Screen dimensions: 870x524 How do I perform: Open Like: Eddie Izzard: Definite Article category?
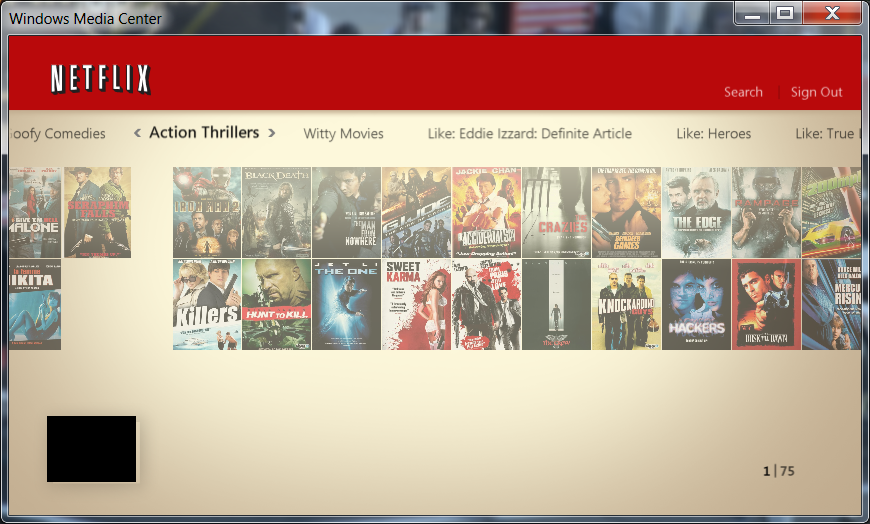click(x=530, y=134)
